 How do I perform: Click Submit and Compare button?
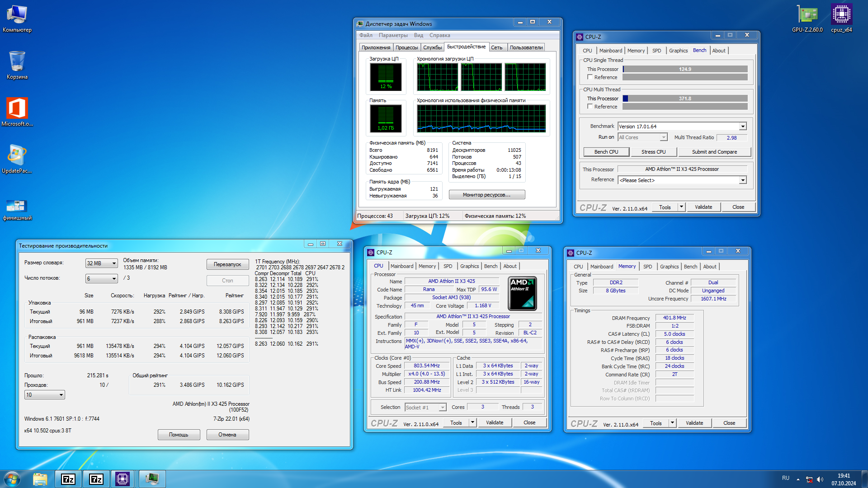[714, 152]
